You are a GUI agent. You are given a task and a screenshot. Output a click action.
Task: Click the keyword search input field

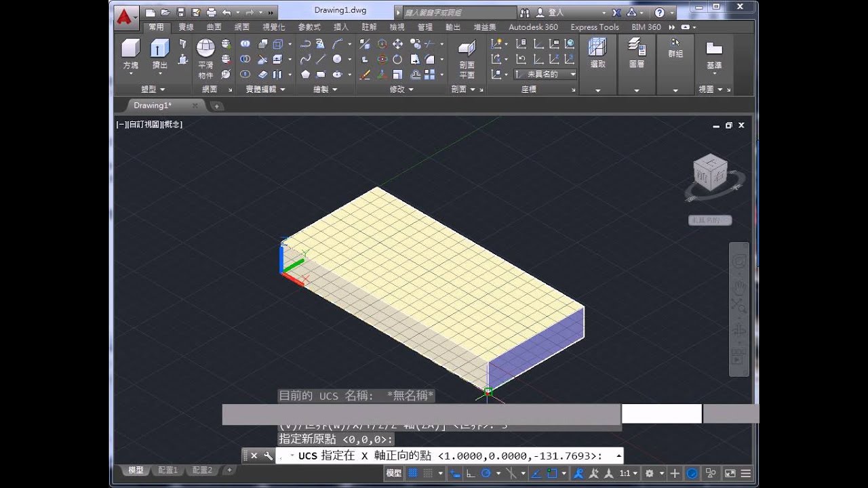tap(459, 12)
